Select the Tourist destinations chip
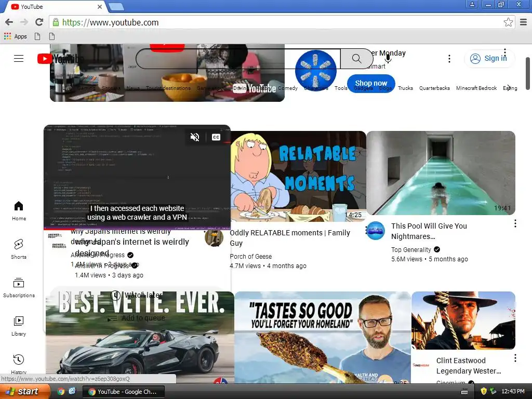 [x=168, y=88]
